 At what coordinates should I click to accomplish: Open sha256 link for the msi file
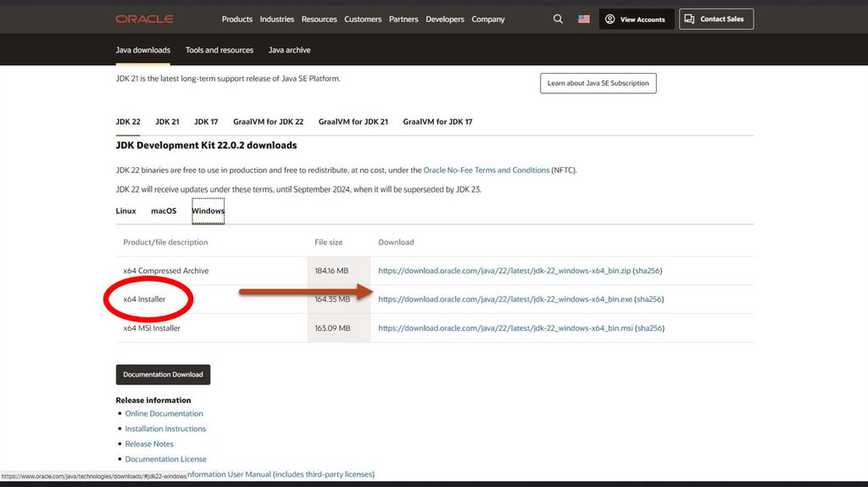coord(650,328)
